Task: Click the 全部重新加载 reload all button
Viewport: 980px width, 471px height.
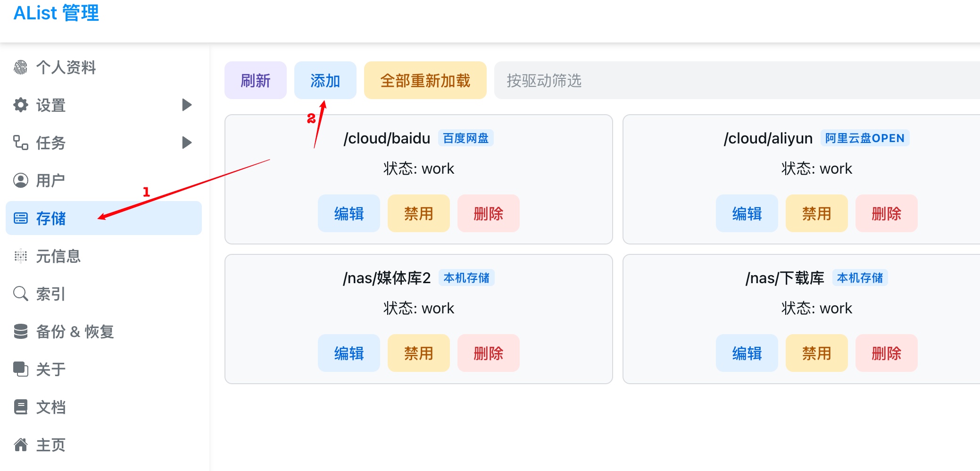Action: tap(425, 81)
